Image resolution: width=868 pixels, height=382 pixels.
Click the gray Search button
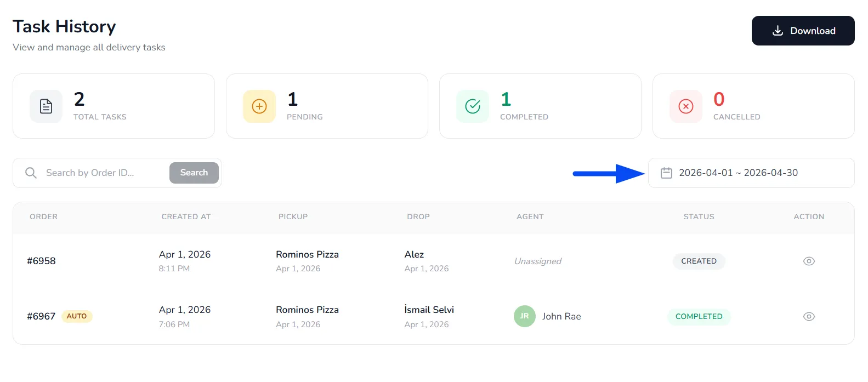coord(194,173)
